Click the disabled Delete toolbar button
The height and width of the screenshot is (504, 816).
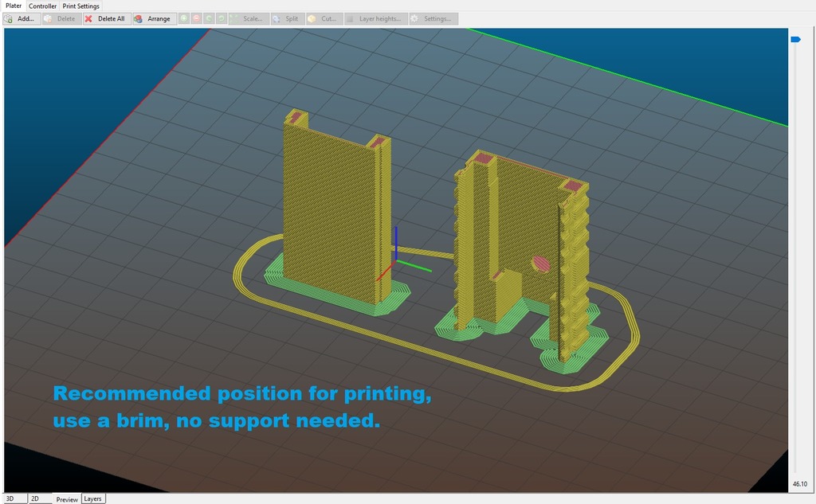coord(61,18)
